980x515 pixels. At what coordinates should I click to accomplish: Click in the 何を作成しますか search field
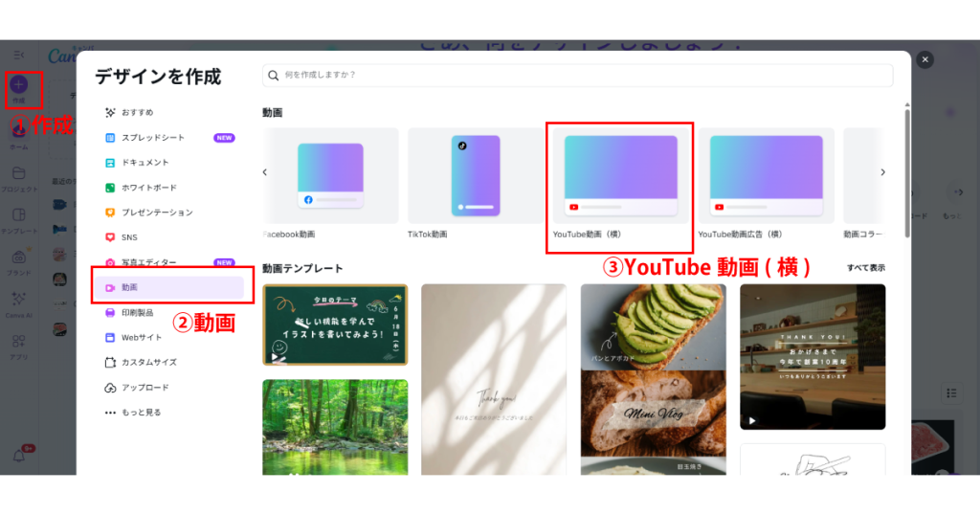(x=577, y=75)
